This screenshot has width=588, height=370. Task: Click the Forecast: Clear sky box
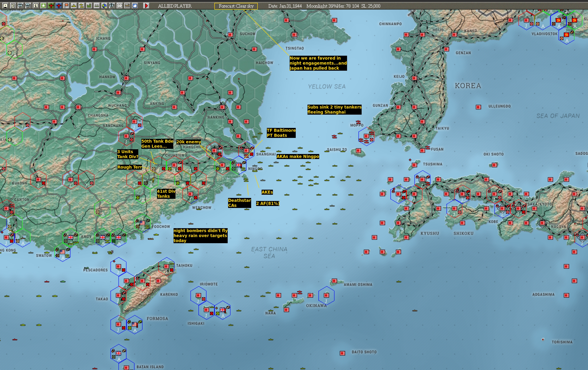(236, 6)
